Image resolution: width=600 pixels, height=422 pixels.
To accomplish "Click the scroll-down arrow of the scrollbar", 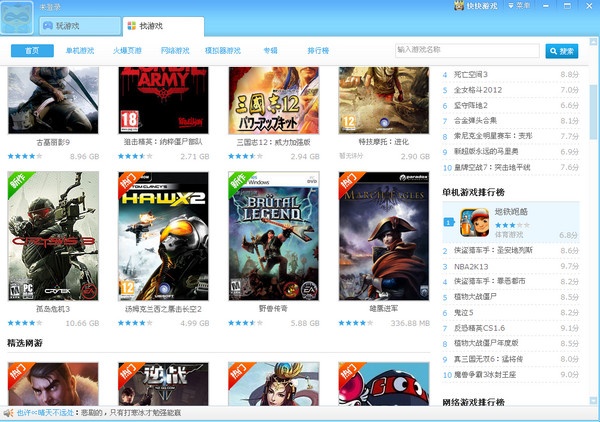I will click(x=593, y=401).
